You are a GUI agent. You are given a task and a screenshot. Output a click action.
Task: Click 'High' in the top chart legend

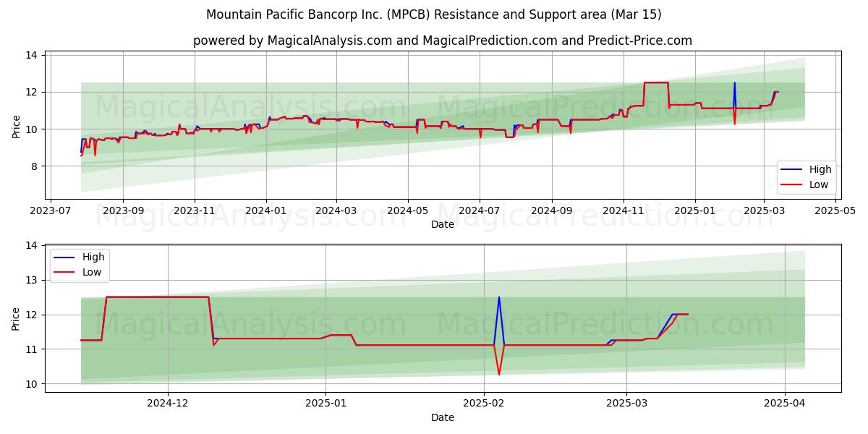pos(820,170)
